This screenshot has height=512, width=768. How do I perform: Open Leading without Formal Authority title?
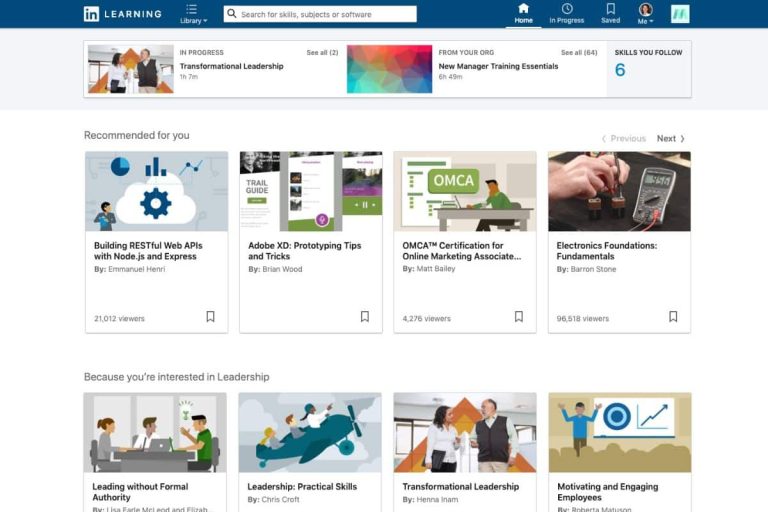coord(140,492)
